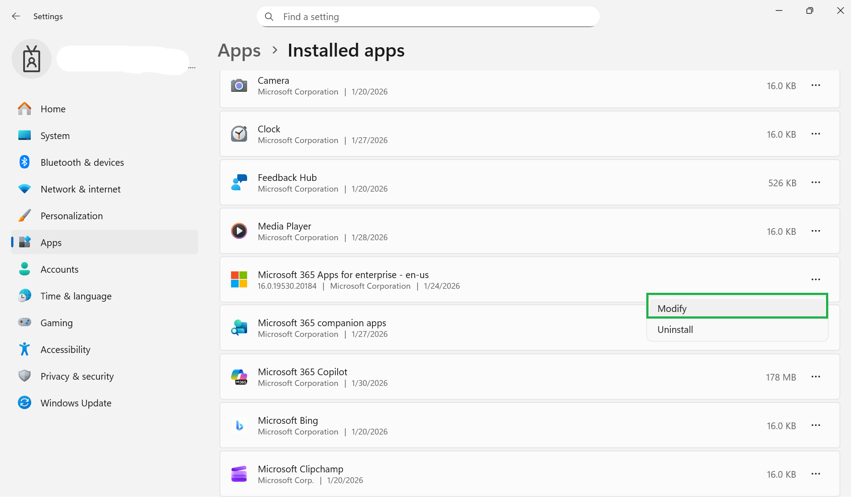Click the Feedback Hub icon
Image resolution: width=851 pixels, height=504 pixels.
click(x=239, y=183)
